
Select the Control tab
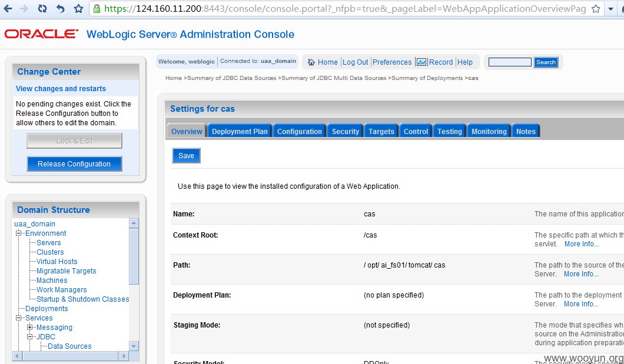click(416, 132)
